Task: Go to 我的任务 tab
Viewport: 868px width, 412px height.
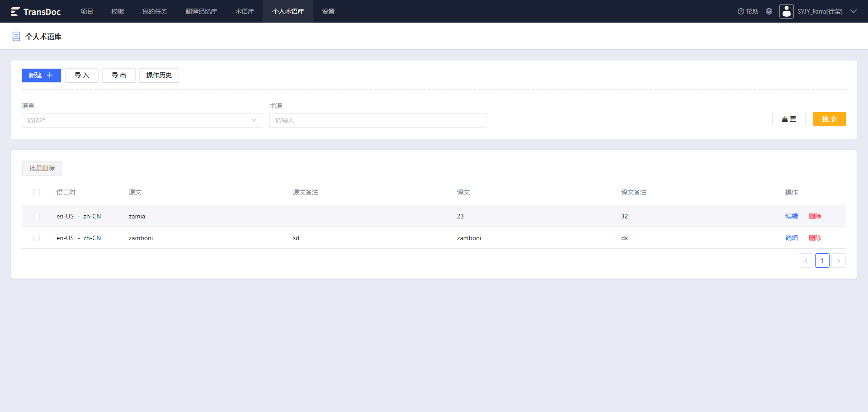Action: (x=155, y=11)
